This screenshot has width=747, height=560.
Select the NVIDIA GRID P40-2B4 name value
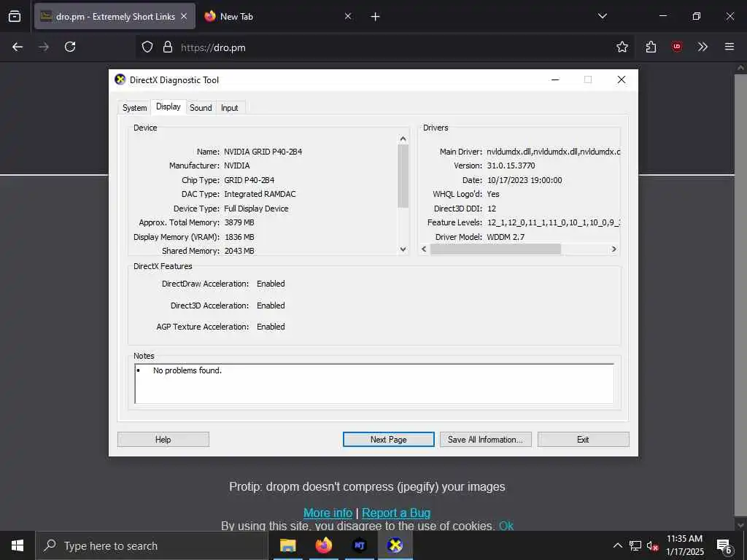(x=263, y=152)
